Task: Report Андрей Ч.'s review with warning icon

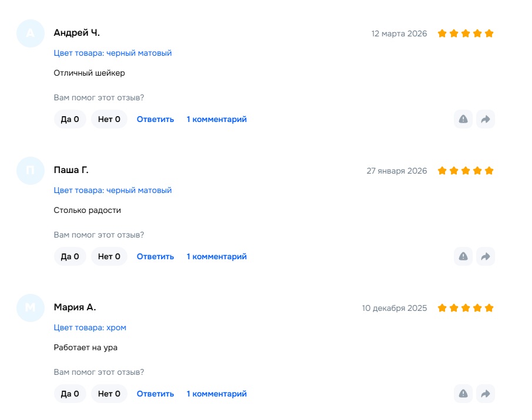Action: [463, 119]
